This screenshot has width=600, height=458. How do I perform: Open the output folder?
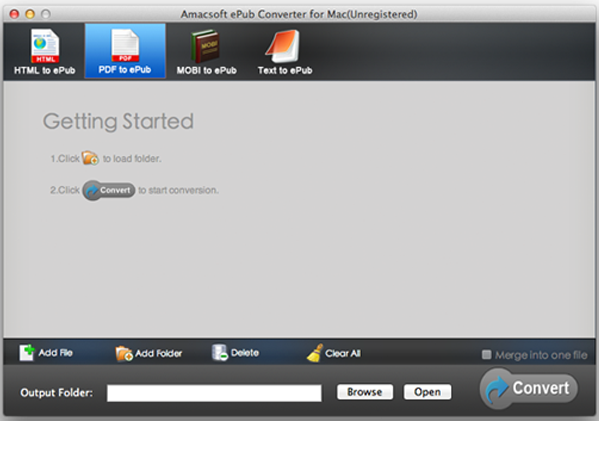click(427, 392)
